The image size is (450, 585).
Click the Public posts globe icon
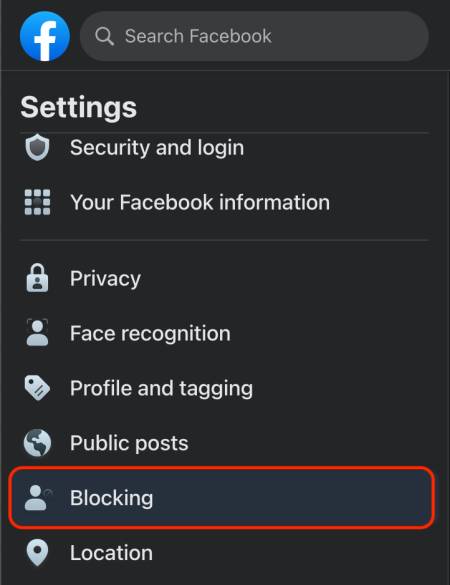[x=37, y=443]
